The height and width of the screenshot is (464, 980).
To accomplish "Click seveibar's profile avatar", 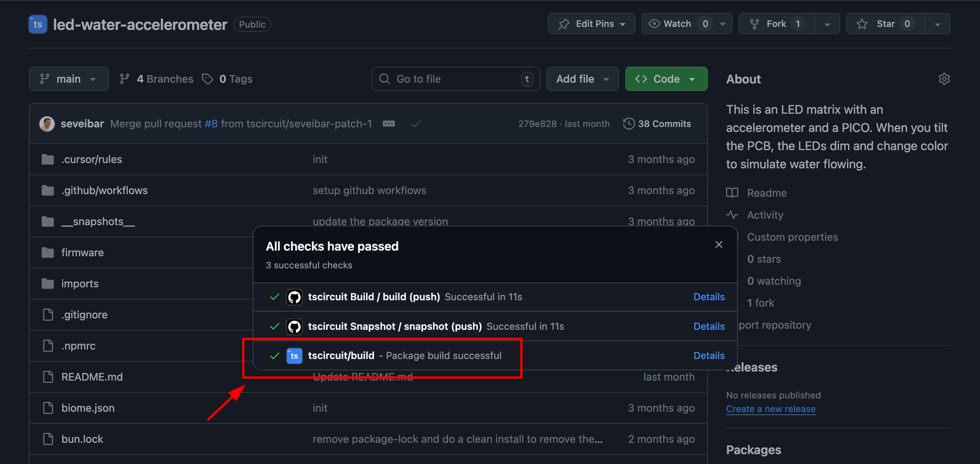I will click(46, 123).
